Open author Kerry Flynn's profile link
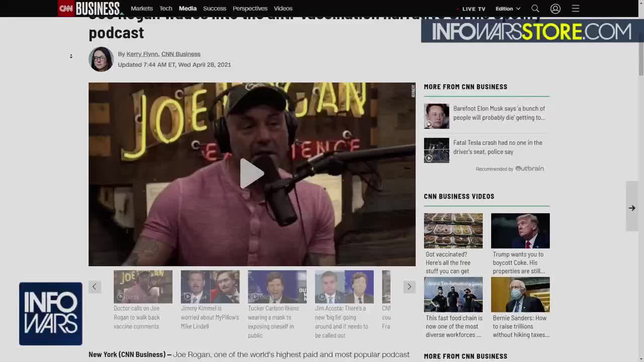 (x=142, y=54)
